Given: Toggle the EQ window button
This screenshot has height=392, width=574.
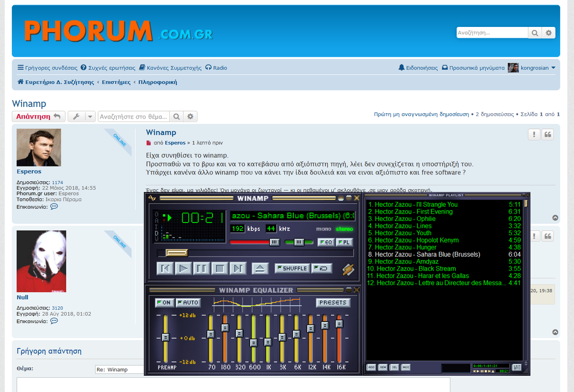Looking at the screenshot, I should [326, 242].
